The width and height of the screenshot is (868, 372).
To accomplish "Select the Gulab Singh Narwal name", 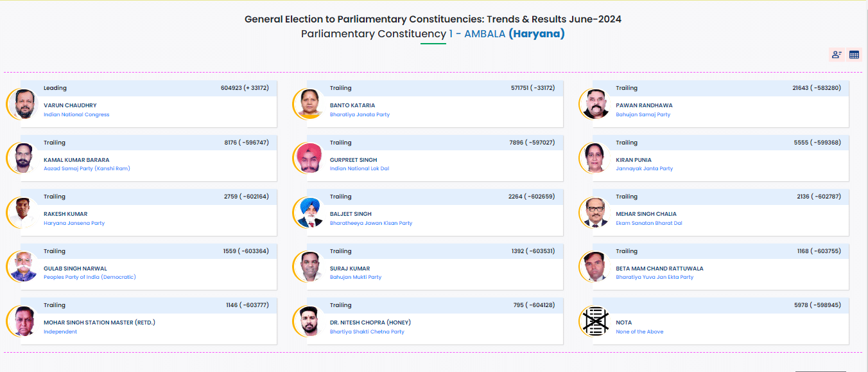I will click(75, 269).
